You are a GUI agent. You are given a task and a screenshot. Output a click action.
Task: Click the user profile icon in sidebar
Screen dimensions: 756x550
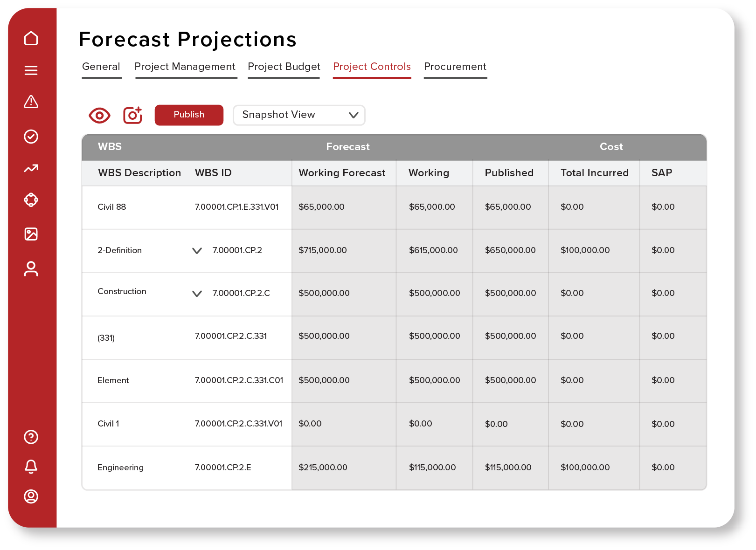(31, 269)
